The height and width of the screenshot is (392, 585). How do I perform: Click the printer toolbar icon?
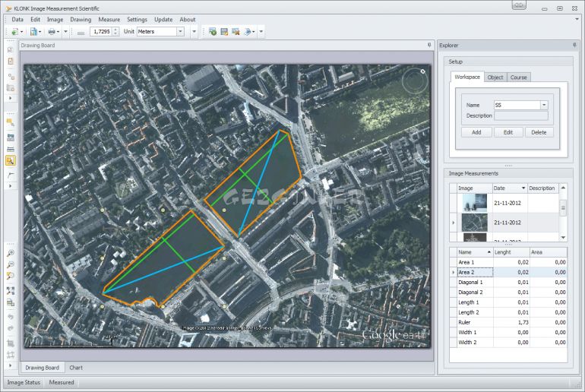pos(52,32)
